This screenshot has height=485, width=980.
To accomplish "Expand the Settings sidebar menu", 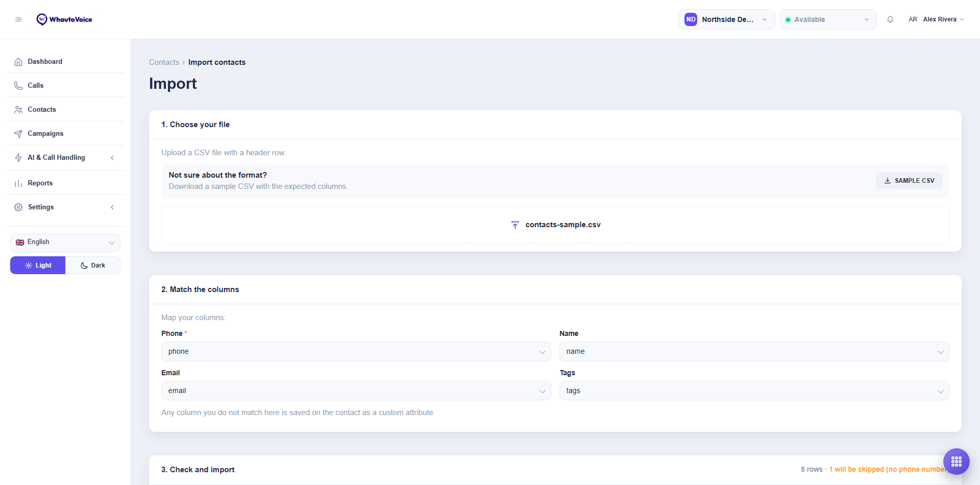I will [x=65, y=207].
